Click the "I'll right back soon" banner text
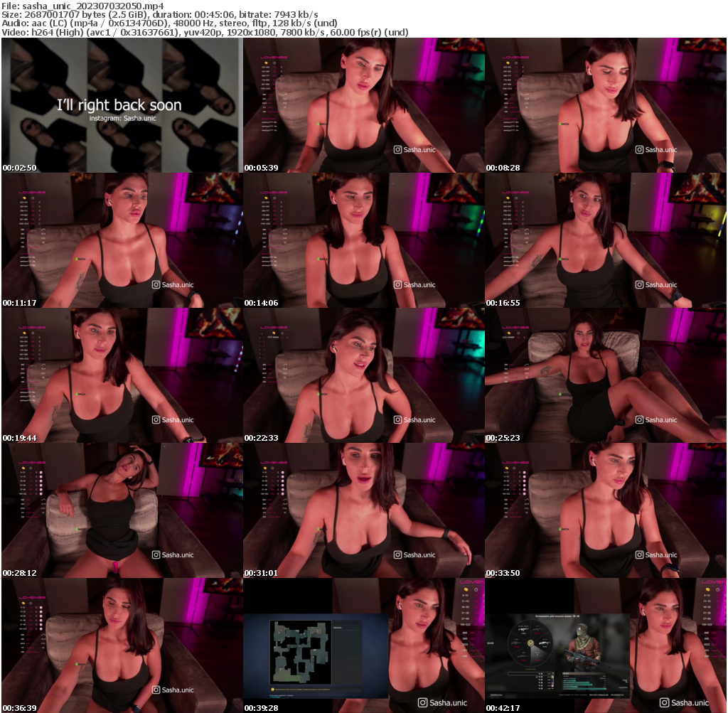This screenshot has width=728, height=713. point(118,104)
